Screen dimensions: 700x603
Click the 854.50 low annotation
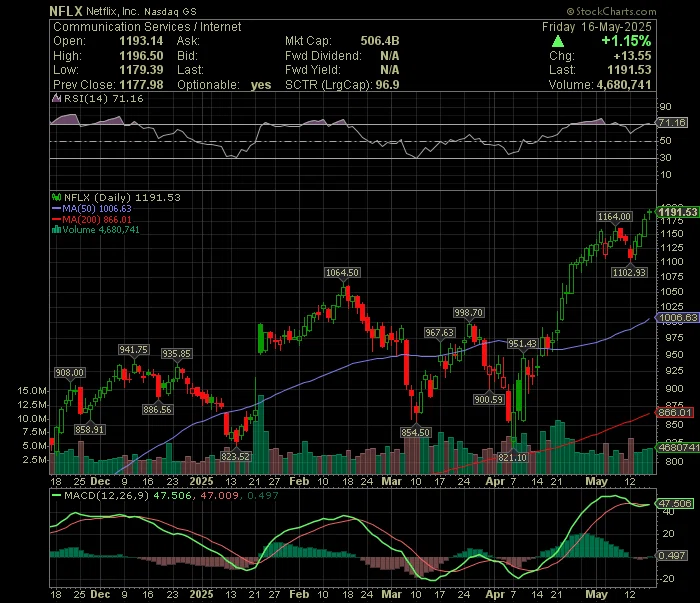[x=415, y=432]
